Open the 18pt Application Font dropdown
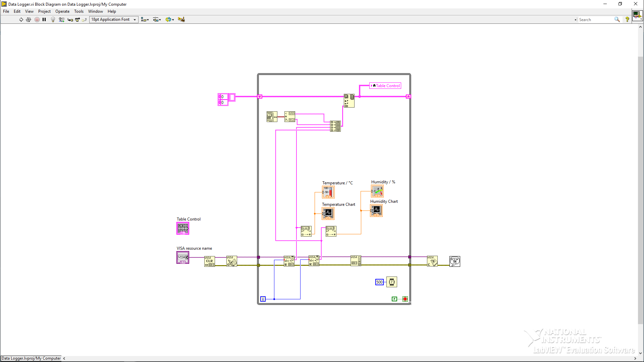 pyautogui.click(x=114, y=19)
